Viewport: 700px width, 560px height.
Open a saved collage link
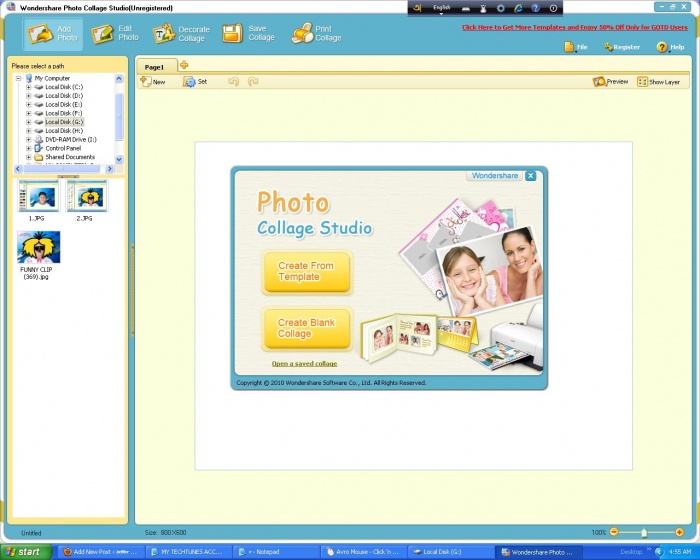click(x=304, y=364)
